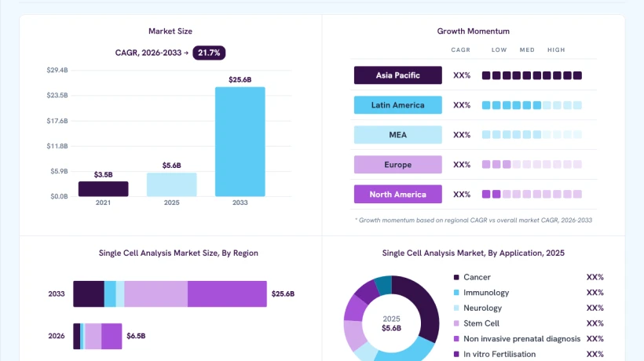Image resolution: width=644 pixels, height=361 pixels.
Task: Click the 2025 bar in Market Size chart
Action: (172, 184)
